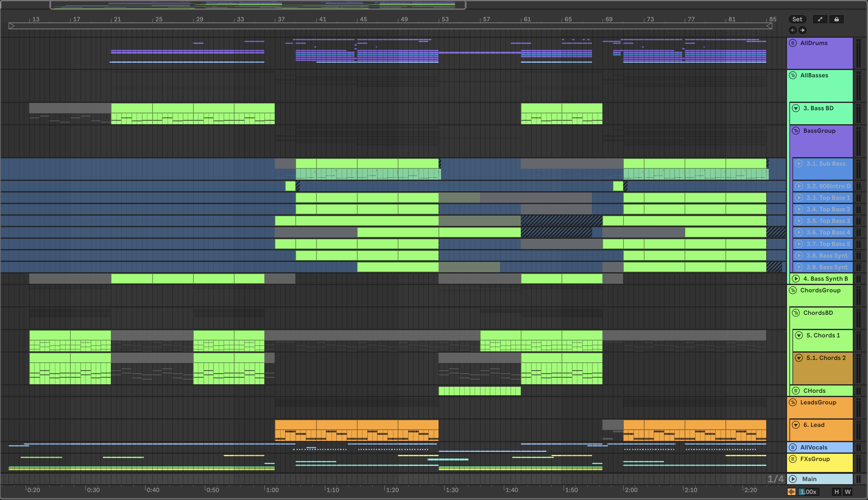Click the H height optimize button
The width and height of the screenshot is (868, 500).
click(836, 492)
